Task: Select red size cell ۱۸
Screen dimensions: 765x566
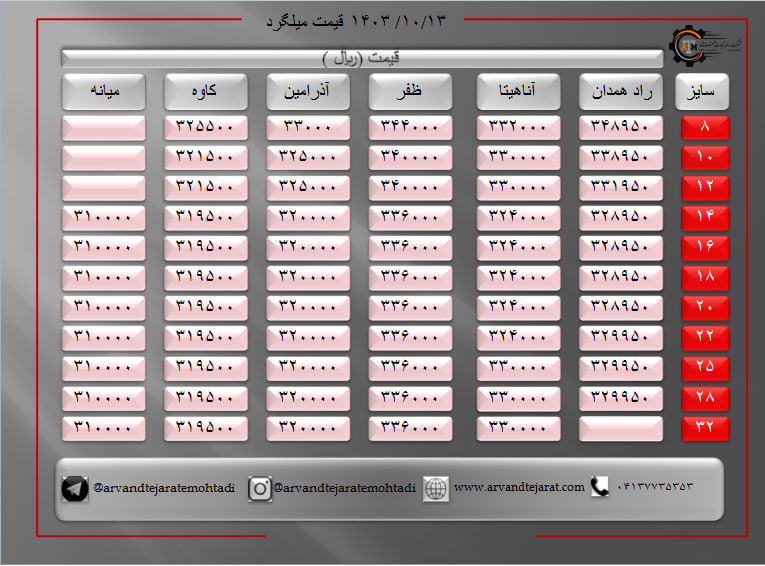Action: click(705, 278)
